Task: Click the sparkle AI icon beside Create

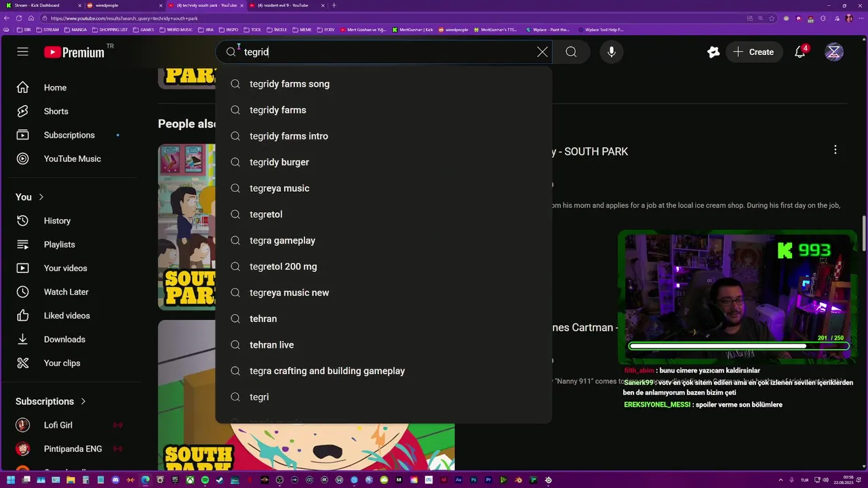Action: coord(713,52)
